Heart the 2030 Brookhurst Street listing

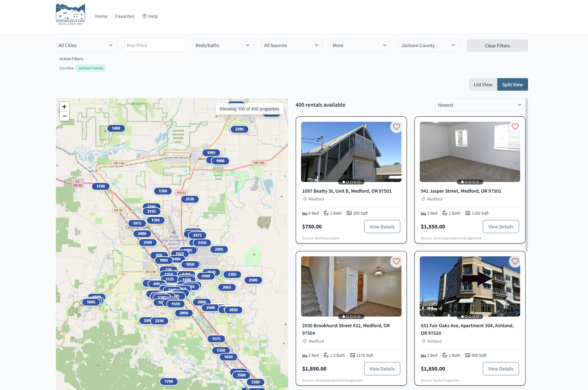(x=396, y=261)
